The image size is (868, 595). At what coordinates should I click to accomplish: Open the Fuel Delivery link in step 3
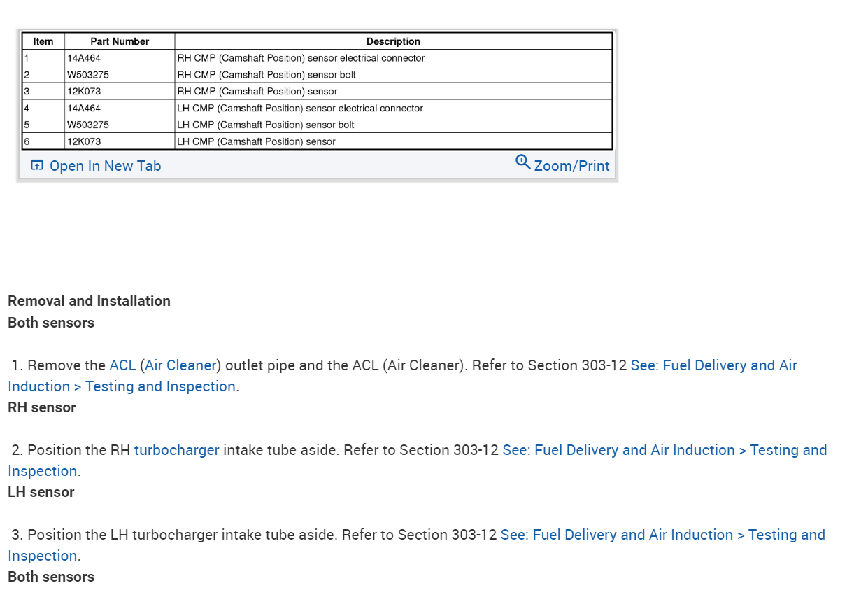coord(662,535)
